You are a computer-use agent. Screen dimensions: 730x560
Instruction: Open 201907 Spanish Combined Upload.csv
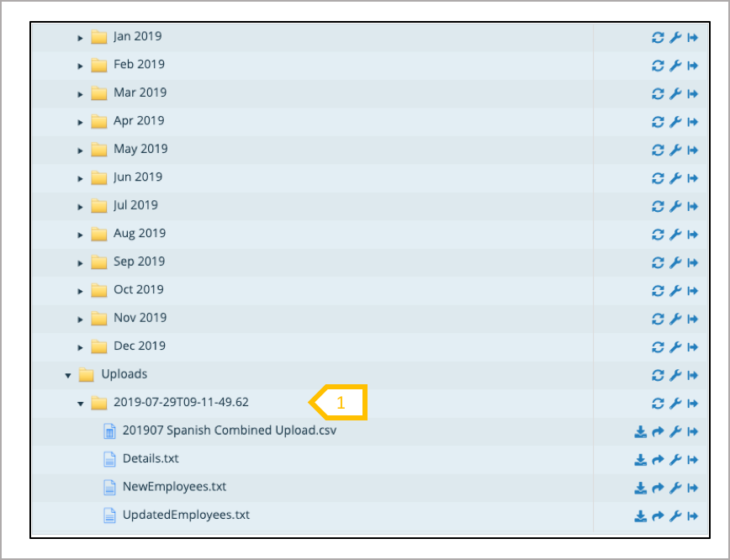click(x=230, y=431)
